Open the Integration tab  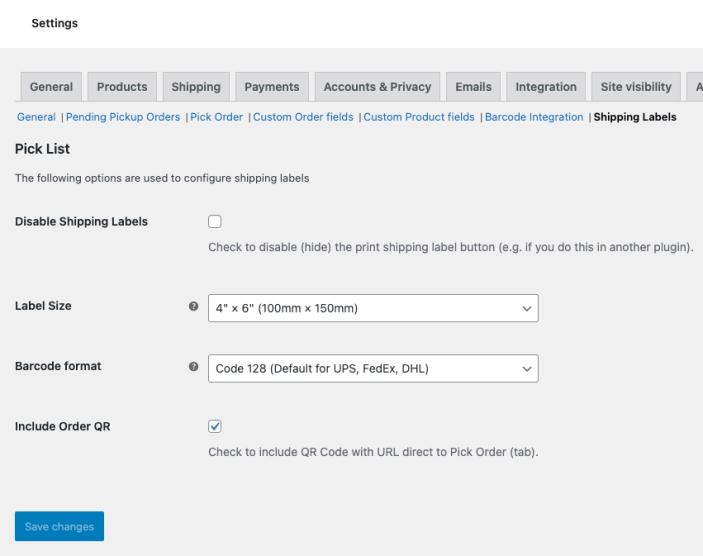pos(546,87)
